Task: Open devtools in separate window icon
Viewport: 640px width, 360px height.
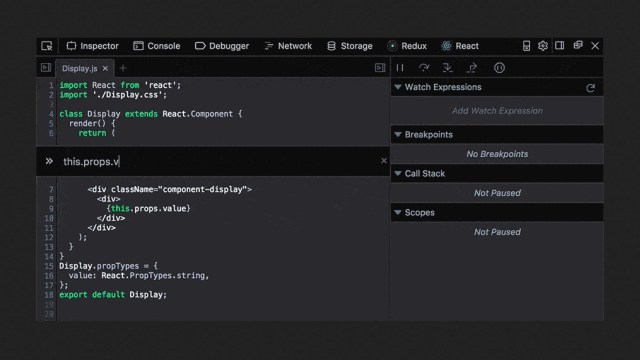Action: coord(578,45)
